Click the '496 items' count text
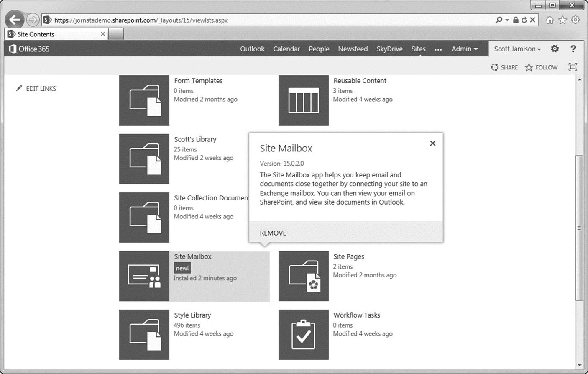588x374 pixels. 187,325
